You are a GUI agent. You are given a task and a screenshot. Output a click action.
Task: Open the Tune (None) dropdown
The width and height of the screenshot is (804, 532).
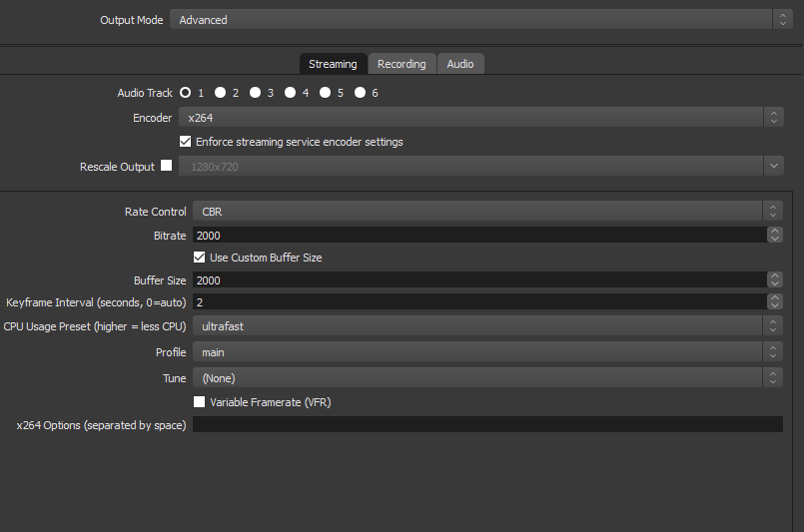point(487,377)
